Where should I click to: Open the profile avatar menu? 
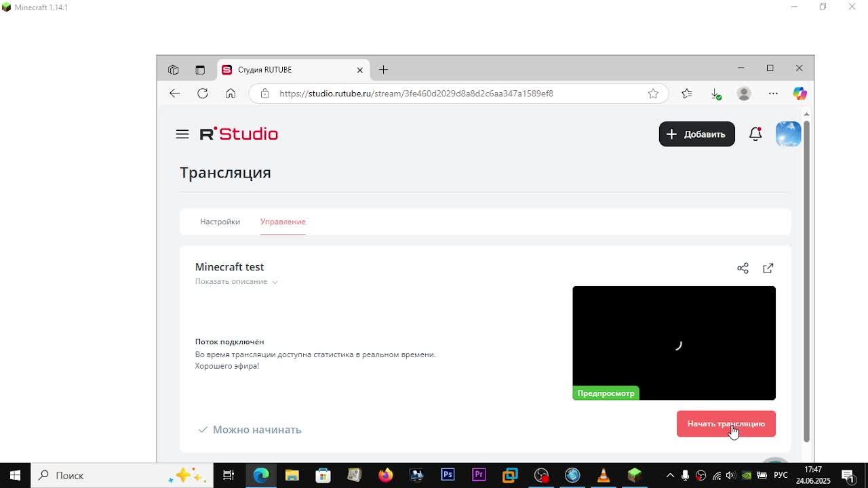(788, 134)
